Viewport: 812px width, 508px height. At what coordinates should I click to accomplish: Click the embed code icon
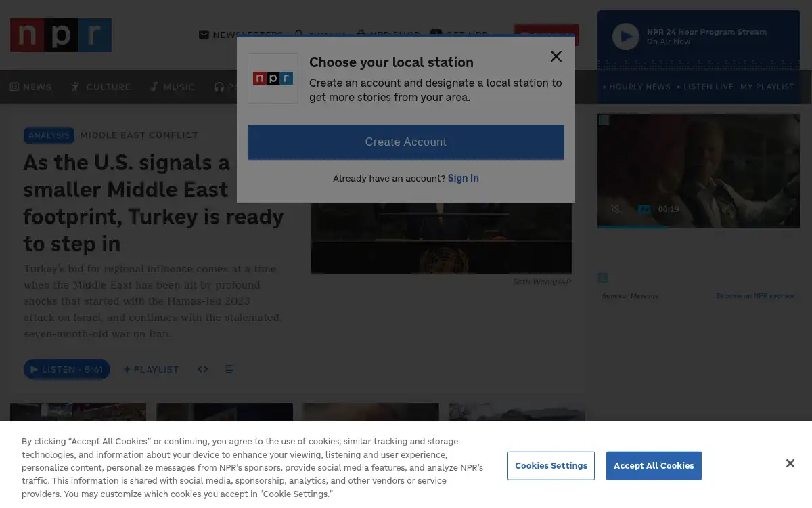pyautogui.click(x=203, y=369)
